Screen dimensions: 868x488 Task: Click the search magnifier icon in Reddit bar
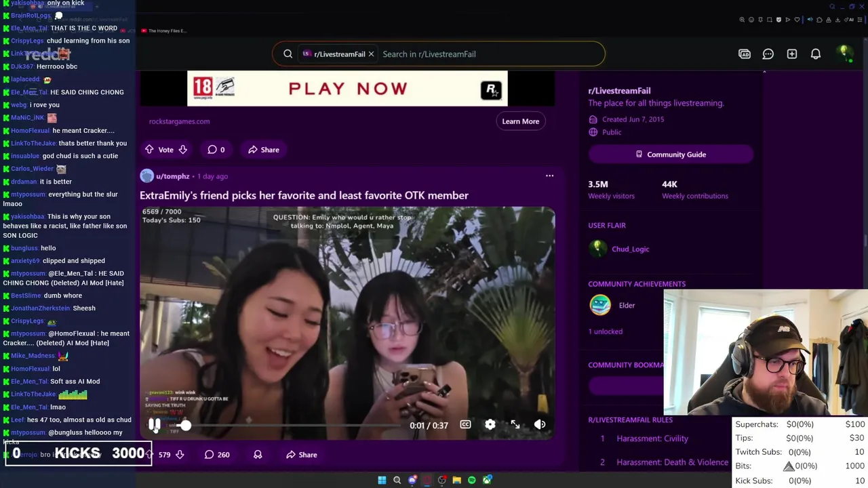(x=288, y=54)
